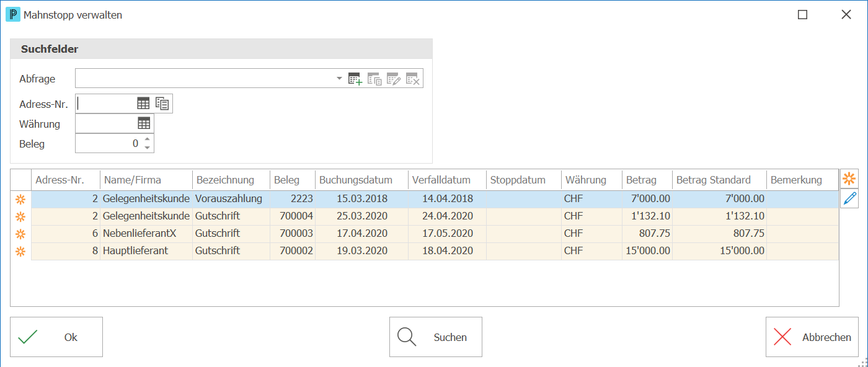Click the Buchungsdatum cell 15.03.2018
868x367 pixels.
coord(361,199)
